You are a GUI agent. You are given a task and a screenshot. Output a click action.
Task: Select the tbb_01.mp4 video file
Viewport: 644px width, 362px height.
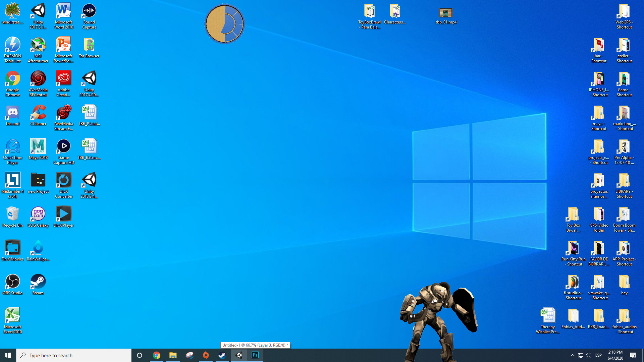click(446, 15)
